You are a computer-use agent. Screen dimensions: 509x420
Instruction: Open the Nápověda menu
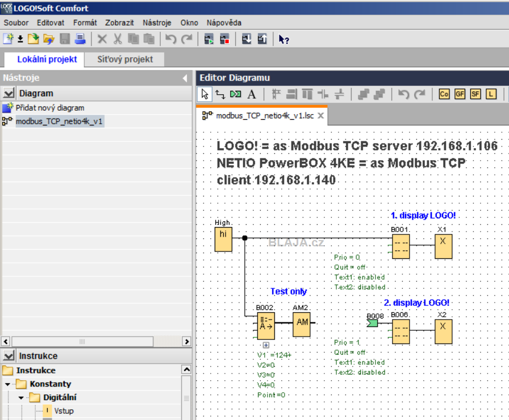tap(224, 23)
